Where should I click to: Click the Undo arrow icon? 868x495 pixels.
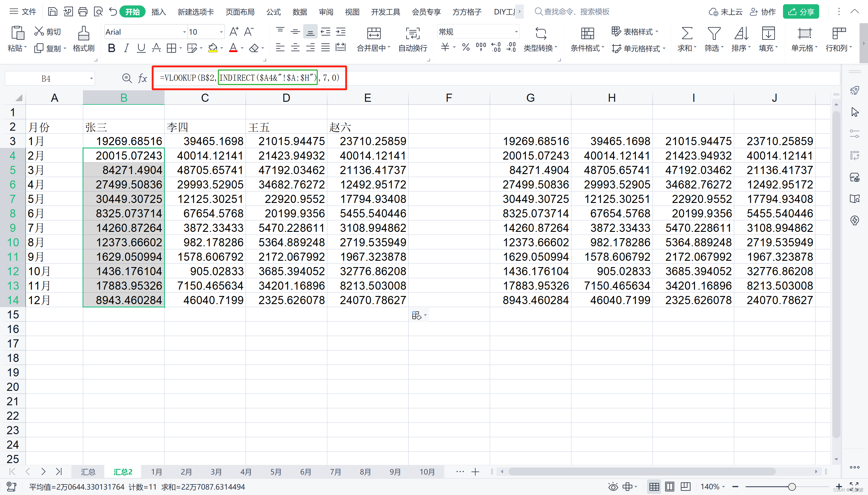pyautogui.click(x=113, y=12)
